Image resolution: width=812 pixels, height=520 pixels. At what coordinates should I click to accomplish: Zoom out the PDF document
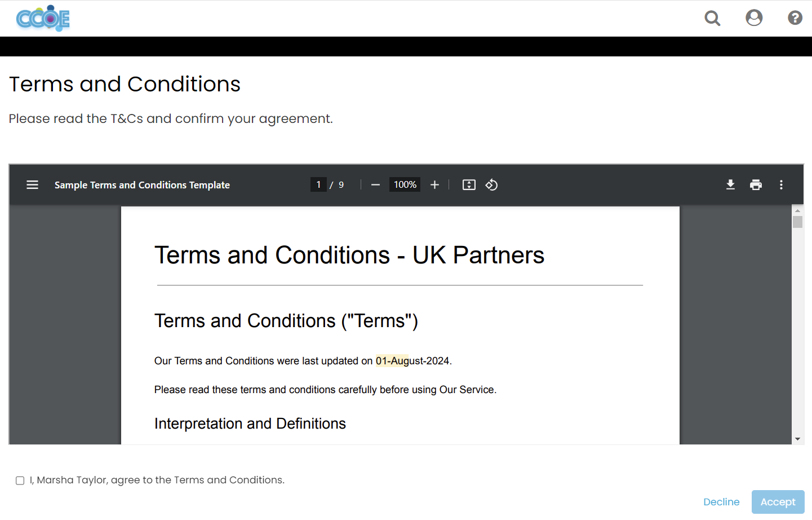coord(375,185)
